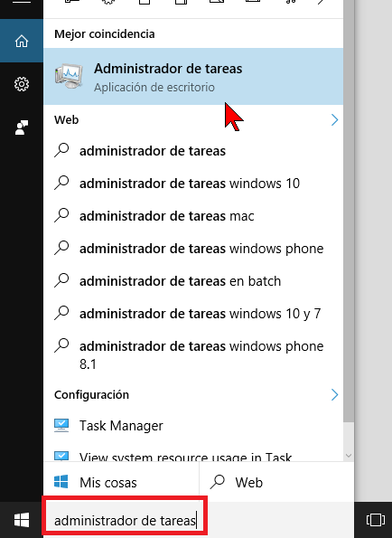Expand the Web results section arrow
Screen dimensions: 392x538
334,119
